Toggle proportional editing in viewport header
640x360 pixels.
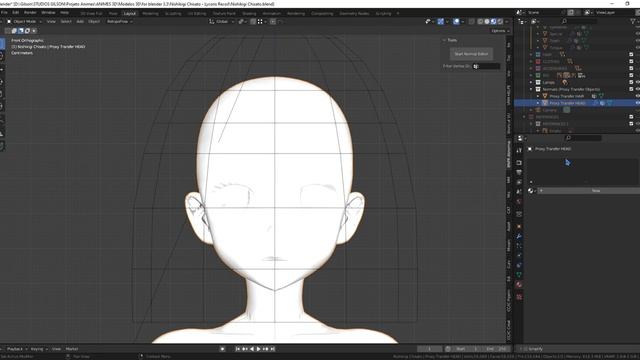(273, 21)
